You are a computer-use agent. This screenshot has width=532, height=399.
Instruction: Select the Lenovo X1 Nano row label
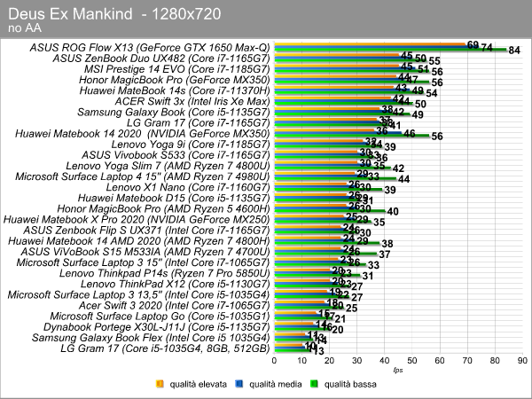[x=188, y=188]
